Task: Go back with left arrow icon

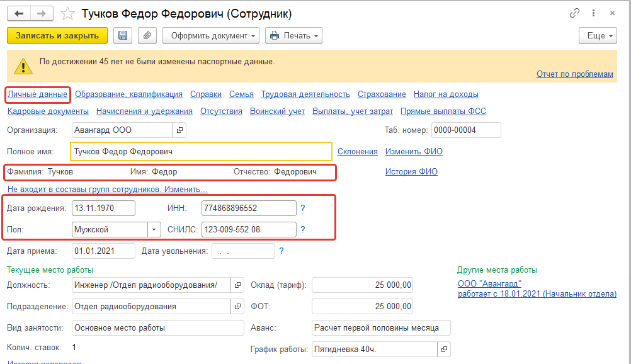Action: tap(19, 13)
